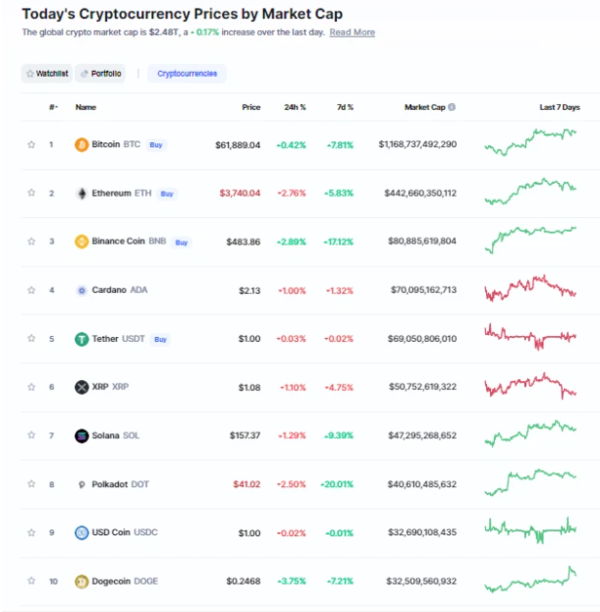Star Bitcoin to add to watchlist
This screenshot has width=600, height=612.
coord(31,145)
